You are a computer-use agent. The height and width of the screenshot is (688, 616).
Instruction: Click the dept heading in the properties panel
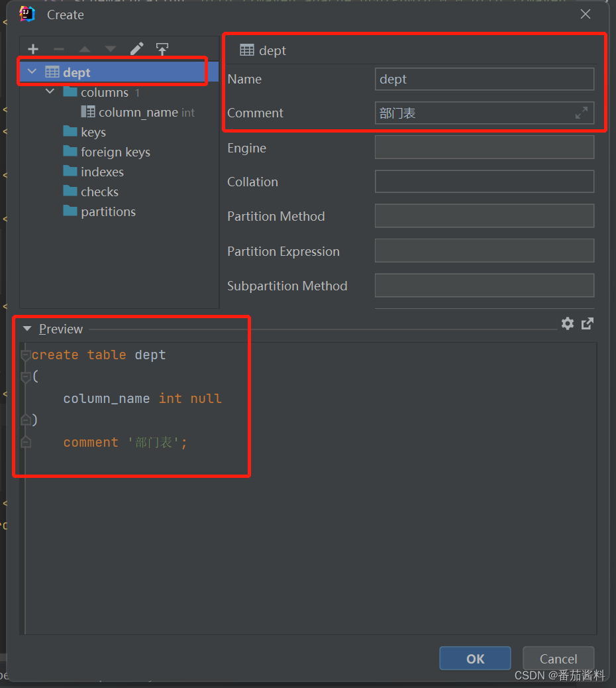coord(272,51)
